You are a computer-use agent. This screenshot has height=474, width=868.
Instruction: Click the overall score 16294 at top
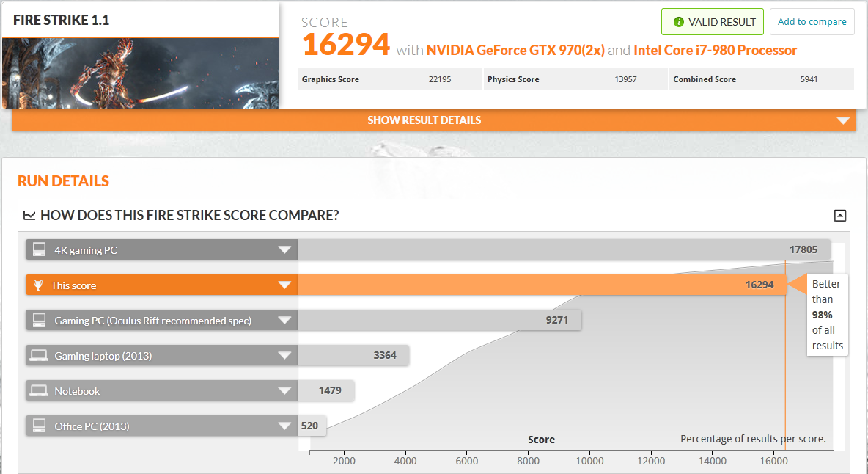coord(346,45)
